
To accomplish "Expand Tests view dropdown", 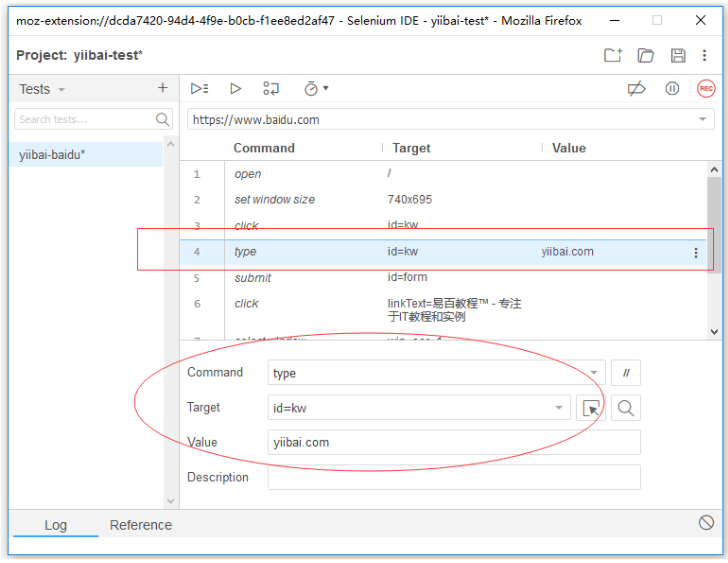I will pyautogui.click(x=61, y=89).
